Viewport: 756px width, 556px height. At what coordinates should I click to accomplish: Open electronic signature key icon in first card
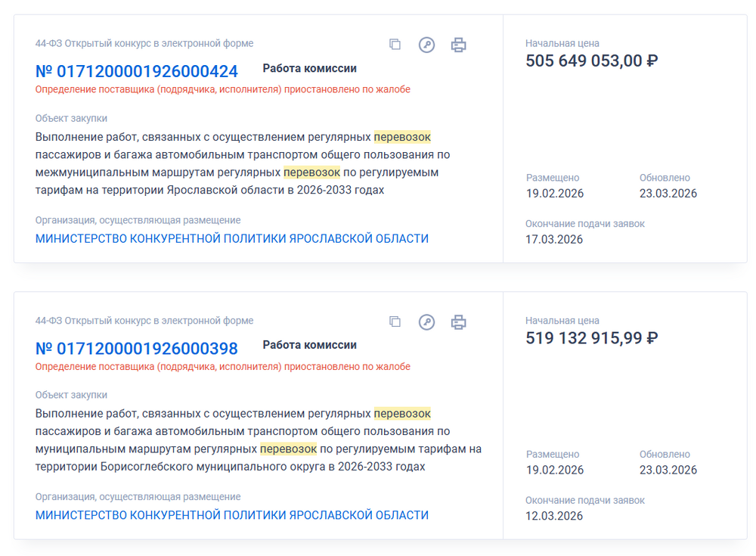click(x=427, y=45)
